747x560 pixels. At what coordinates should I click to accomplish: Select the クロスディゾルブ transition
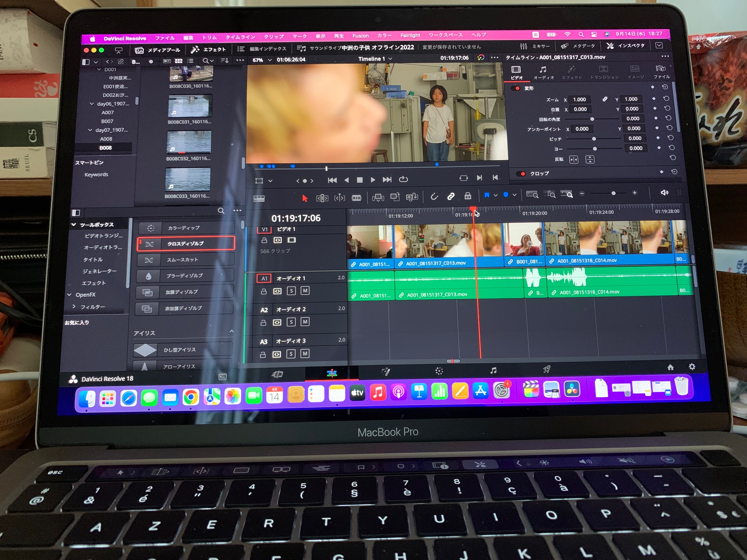tap(186, 244)
